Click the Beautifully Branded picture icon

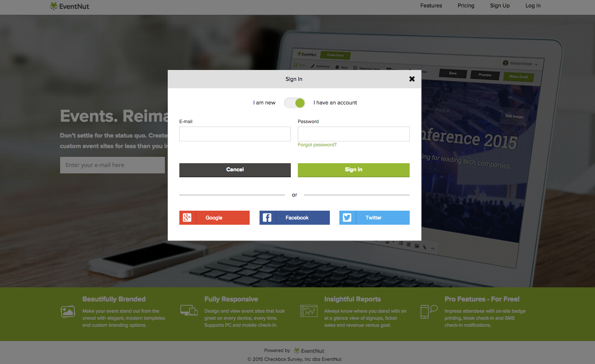[68, 312]
